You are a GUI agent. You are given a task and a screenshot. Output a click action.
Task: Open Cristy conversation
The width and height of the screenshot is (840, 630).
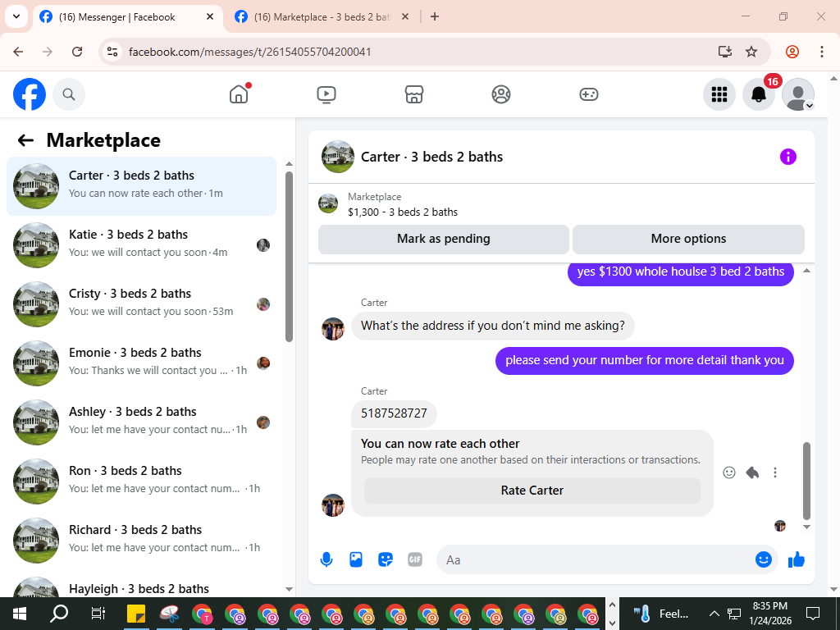[x=141, y=304]
